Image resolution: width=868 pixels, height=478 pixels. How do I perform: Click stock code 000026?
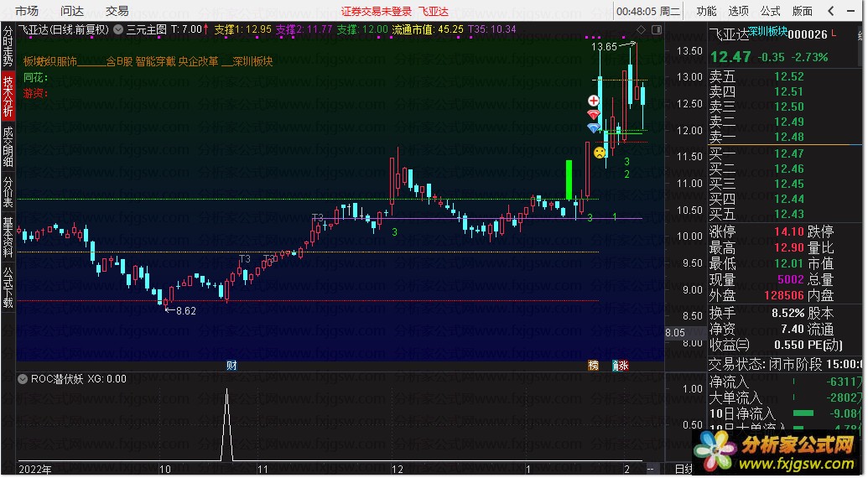(x=807, y=34)
